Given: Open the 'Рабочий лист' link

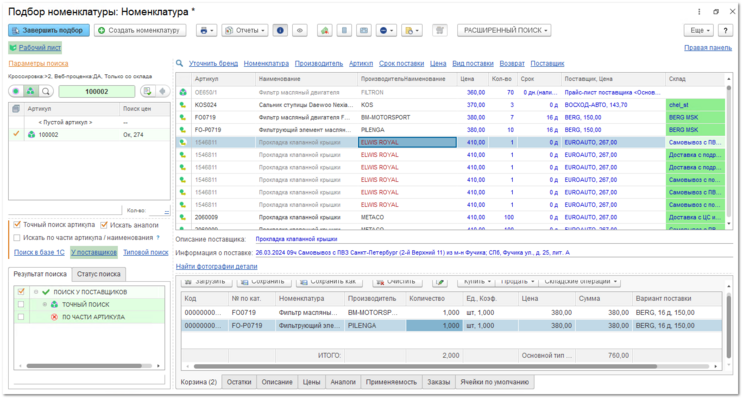Looking at the screenshot, I should pyautogui.click(x=40, y=47).
